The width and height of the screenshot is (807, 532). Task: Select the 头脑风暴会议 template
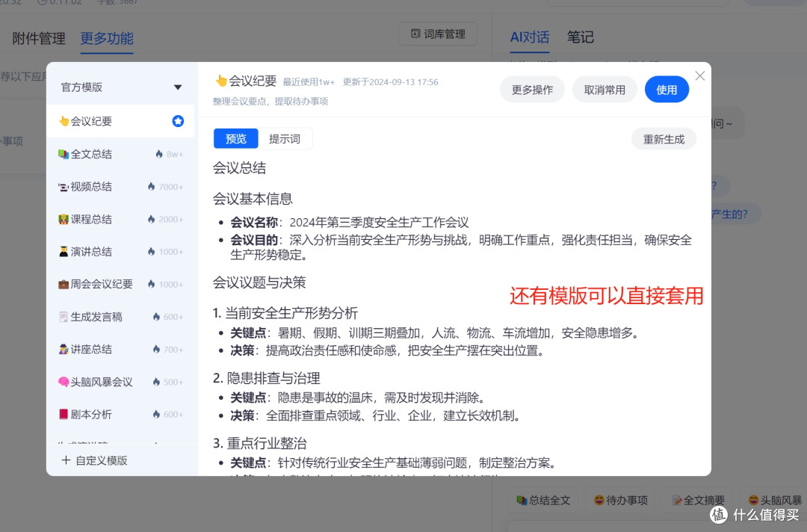121,382
